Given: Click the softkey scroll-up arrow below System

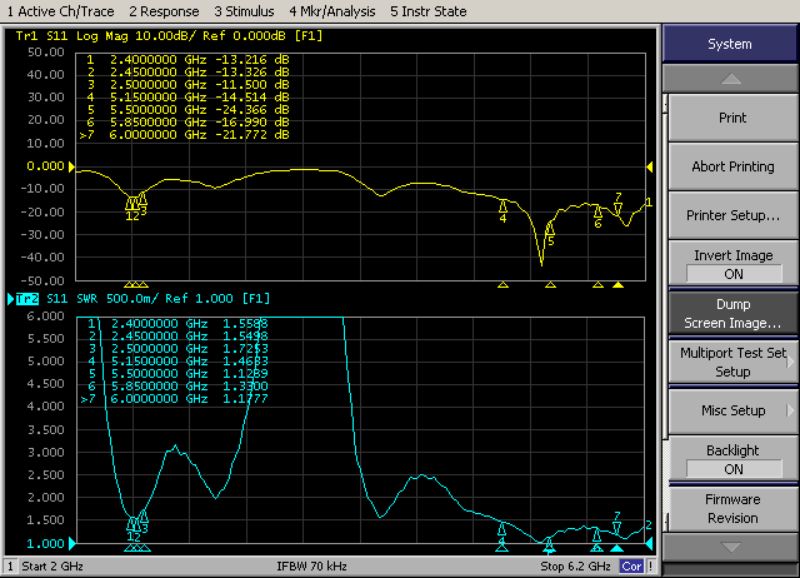Looking at the screenshot, I should [x=732, y=78].
